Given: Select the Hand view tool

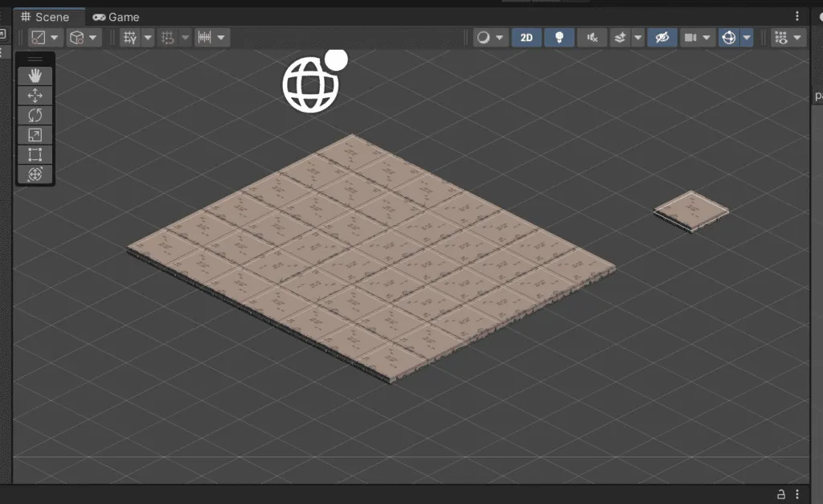Looking at the screenshot, I should pyautogui.click(x=35, y=76).
